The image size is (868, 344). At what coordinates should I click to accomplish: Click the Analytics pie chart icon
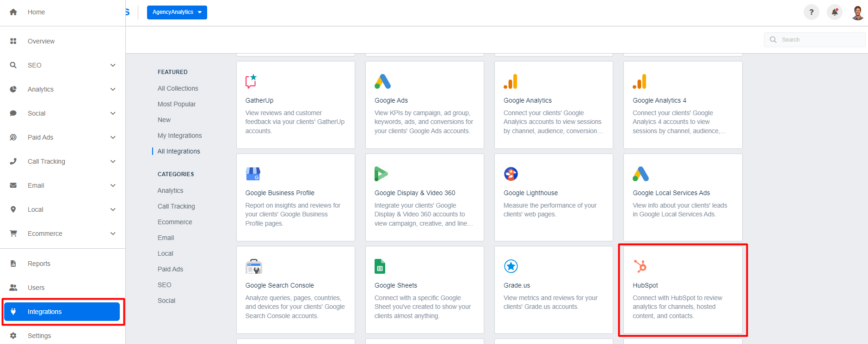(x=13, y=89)
